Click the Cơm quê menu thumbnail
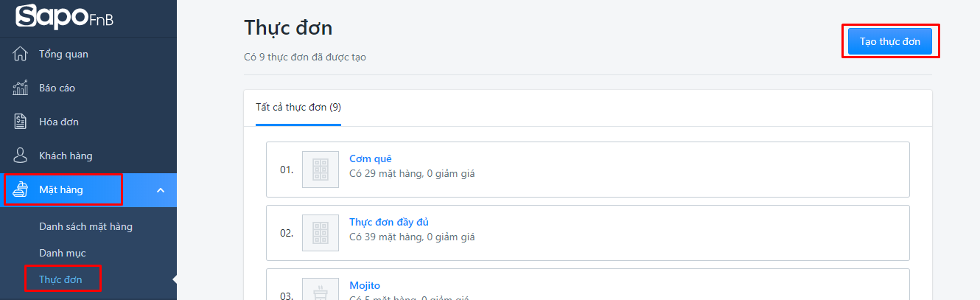This screenshot has height=300, width=980. point(321,170)
